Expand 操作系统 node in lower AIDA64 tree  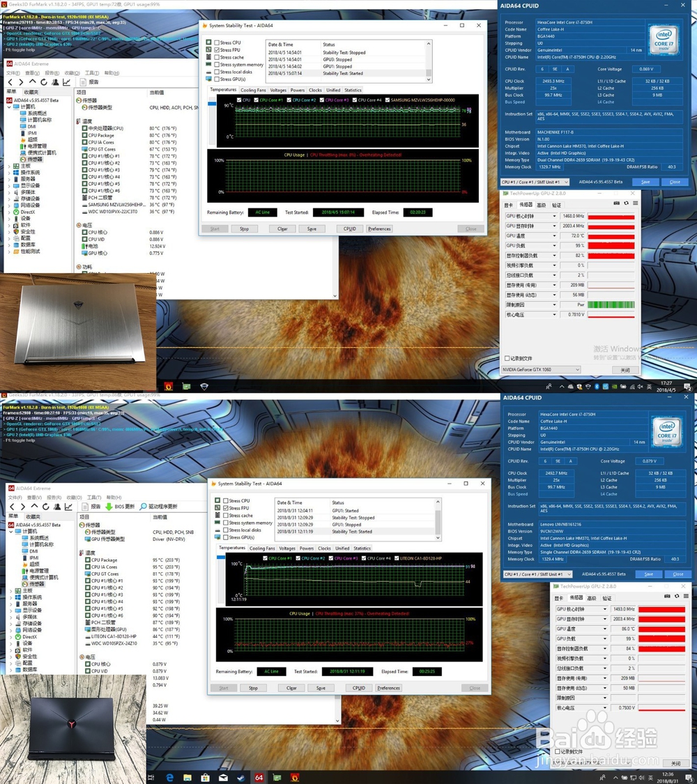(11, 597)
